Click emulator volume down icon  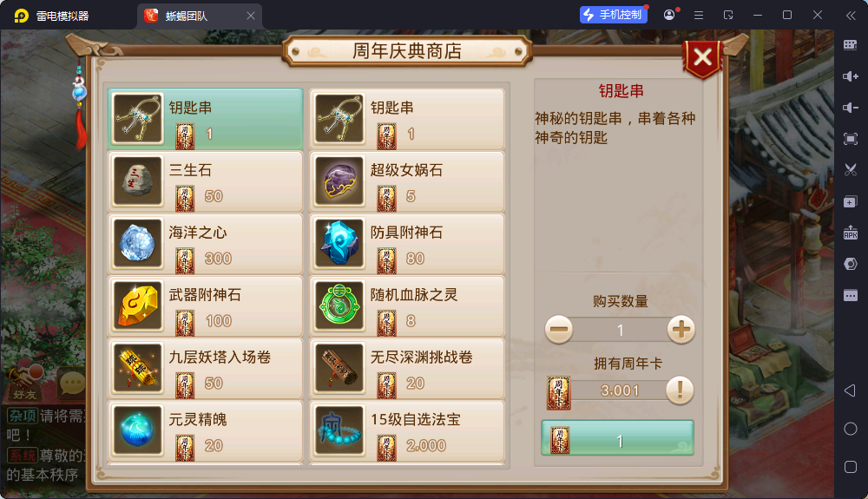click(851, 108)
